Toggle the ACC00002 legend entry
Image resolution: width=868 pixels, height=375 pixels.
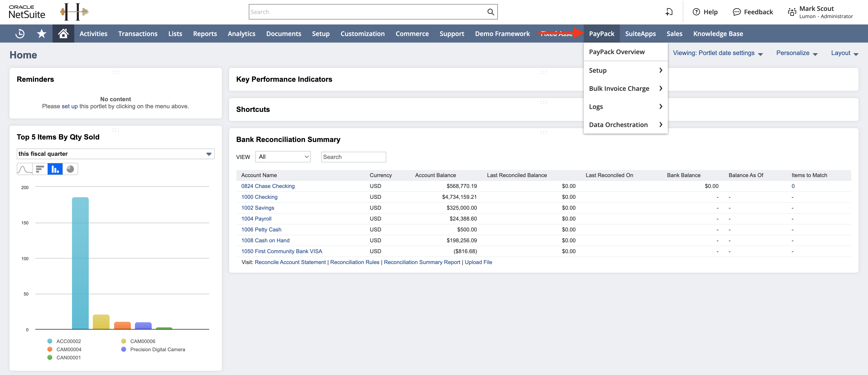coord(64,341)
